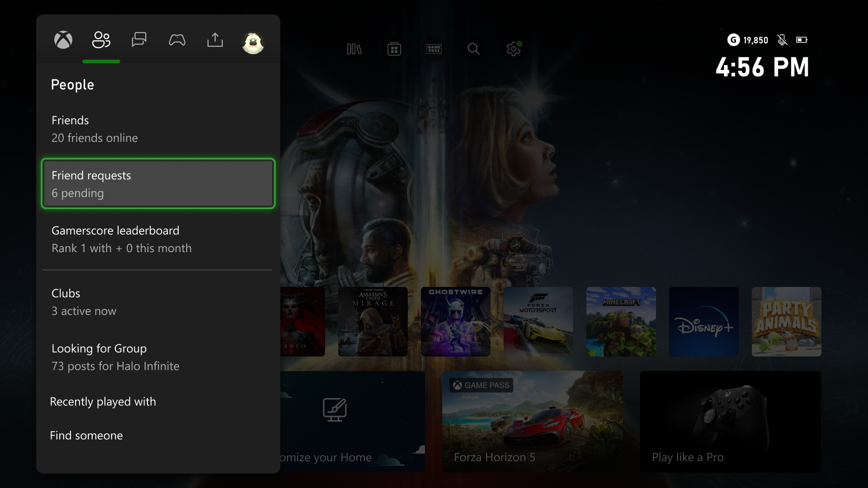The width and height of the screenshot is (868, 488).
Task: Click on Friend requests 6 pending
Action: pos(157,183)
